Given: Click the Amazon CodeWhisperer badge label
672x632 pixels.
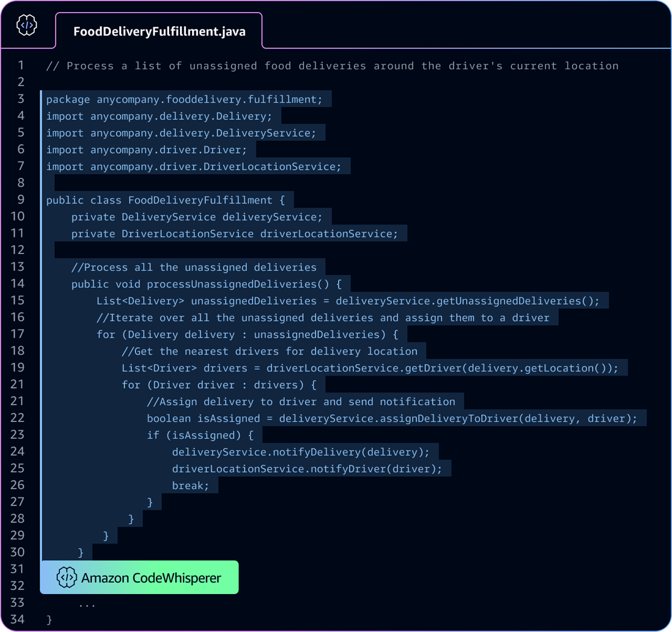Looking at the screenshot, I should coord(151,578).
